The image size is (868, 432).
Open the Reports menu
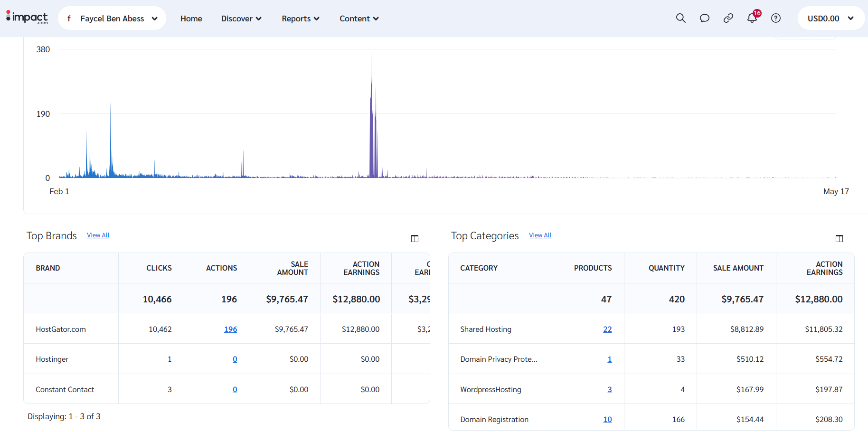[x=301, y=19]
